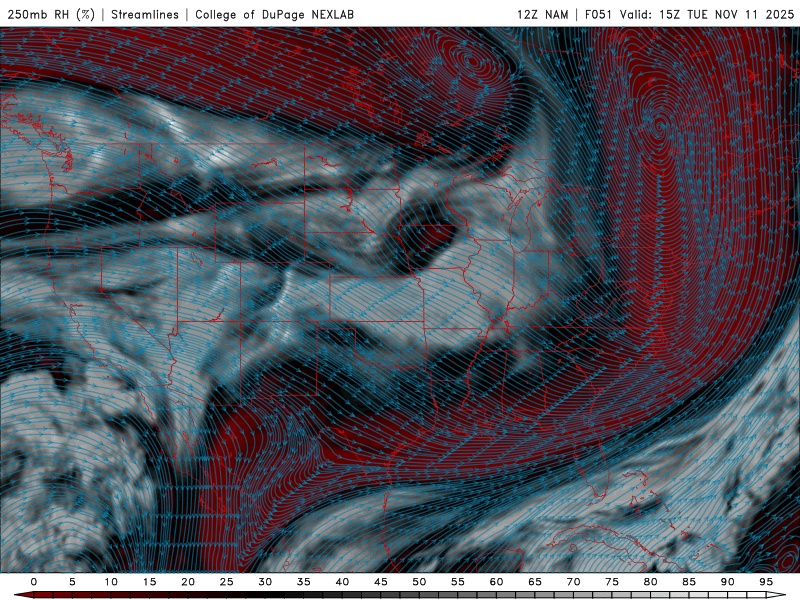The width and height of the screenshot is (800, 600).
Task: Pick the "30" label on the scale
Action: [265, 582]
